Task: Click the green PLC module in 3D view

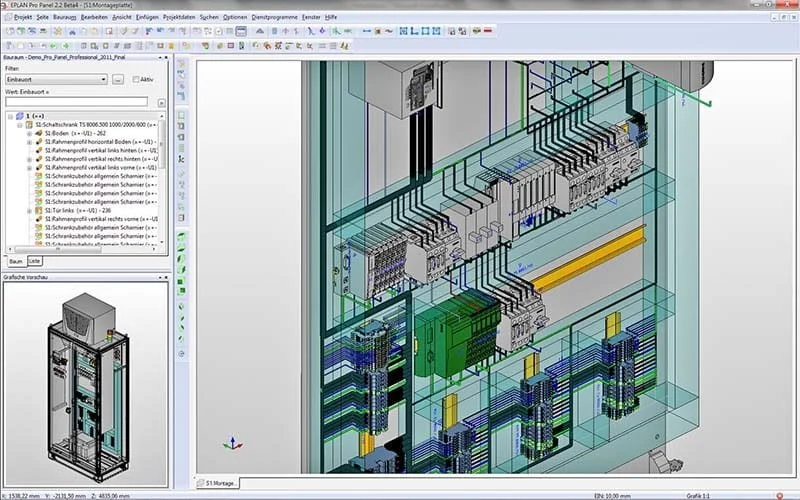Action: pyautogui.click(x=457, y=334)
